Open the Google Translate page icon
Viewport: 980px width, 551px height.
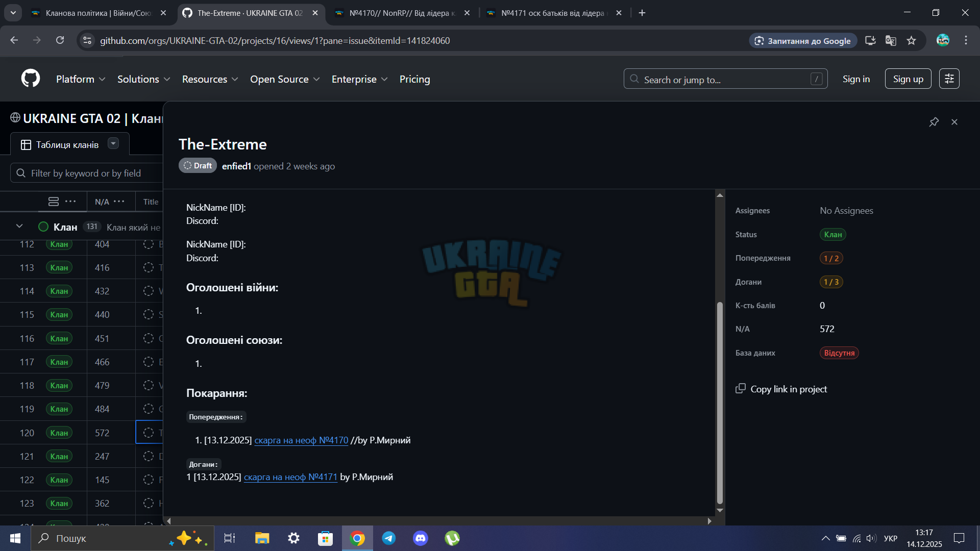(x=891, y=40)
